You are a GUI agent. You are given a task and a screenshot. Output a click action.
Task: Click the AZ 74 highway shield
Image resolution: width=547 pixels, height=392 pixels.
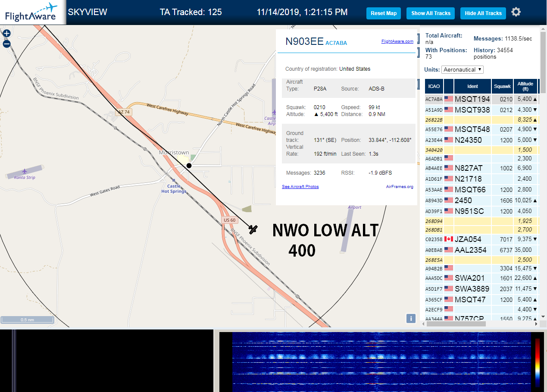pos(124,112)
